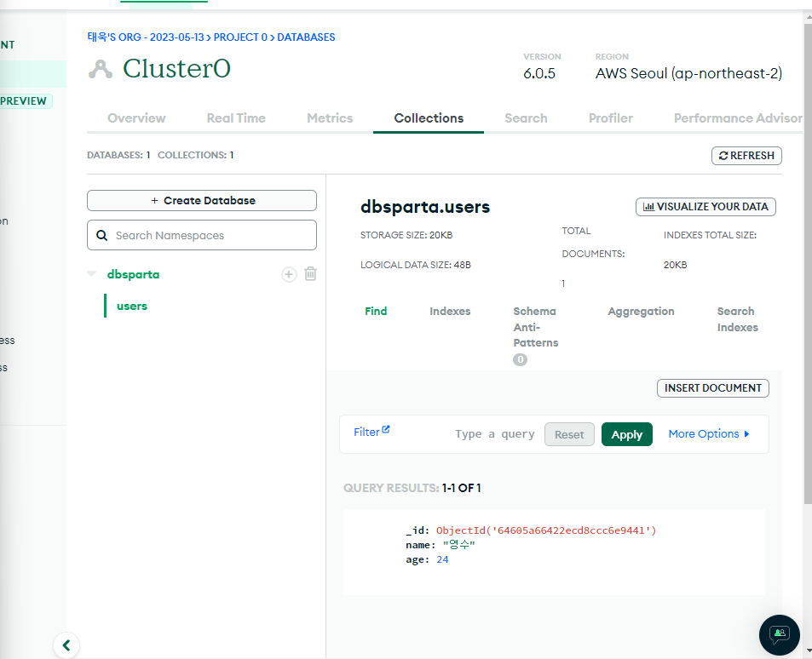Click the Cluster0 title

click(176, 68)
